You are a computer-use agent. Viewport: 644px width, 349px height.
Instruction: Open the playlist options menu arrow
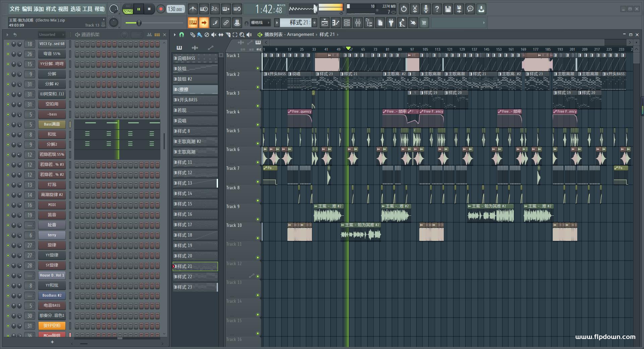tap(175, 35)
